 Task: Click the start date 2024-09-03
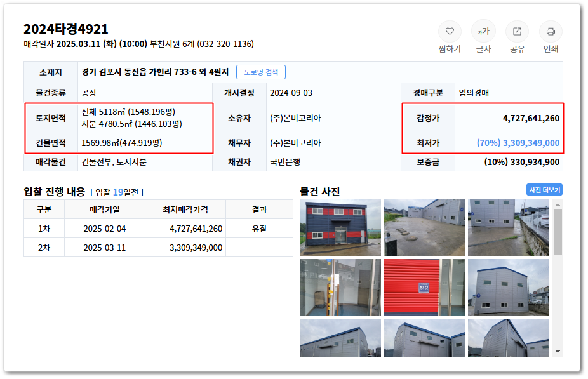click(x=291, y=93)
